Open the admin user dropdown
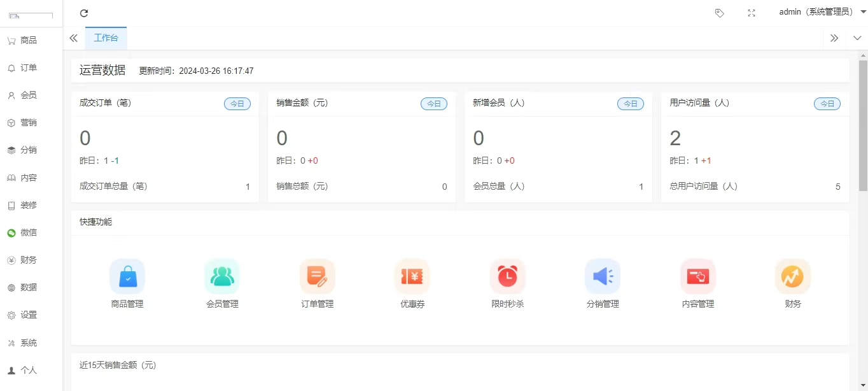This screenshot has height=391, width=868. point(823,12)
